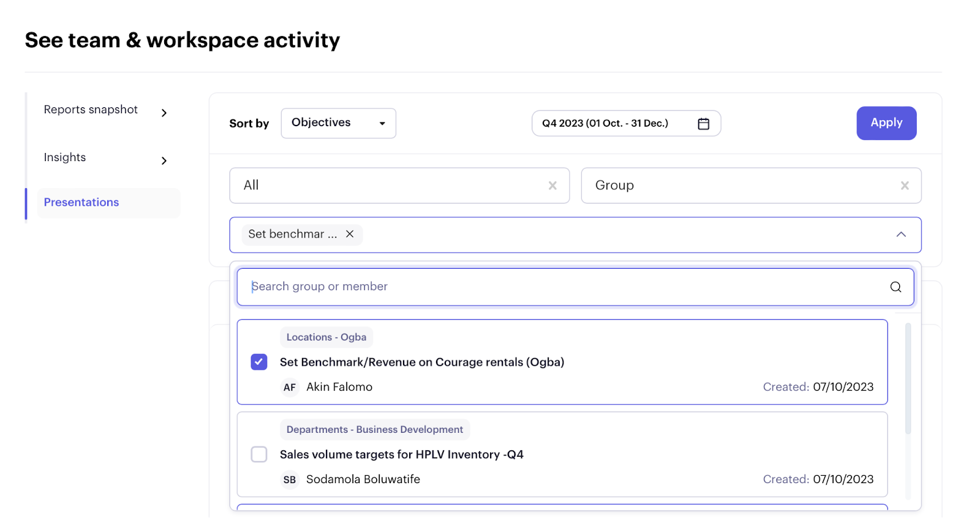The width and height of the screenshot is (980, 518).
Task: Select Insights in the sidebar
Action: 65,157
